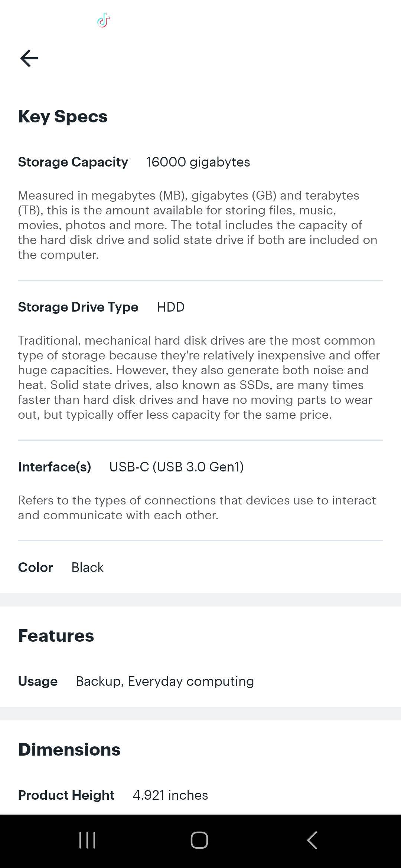
Task: Tap the Backup, Everyday computing usage value
Action: [x=165, y=681]
